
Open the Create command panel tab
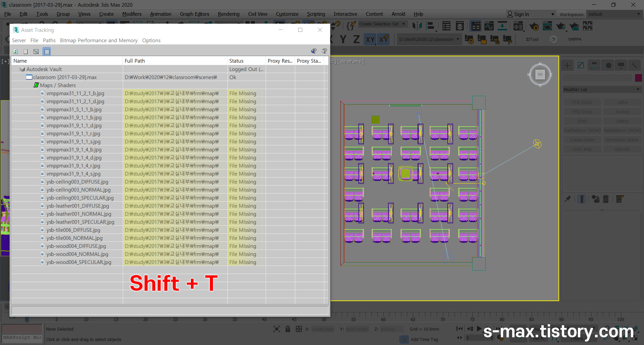568,65
